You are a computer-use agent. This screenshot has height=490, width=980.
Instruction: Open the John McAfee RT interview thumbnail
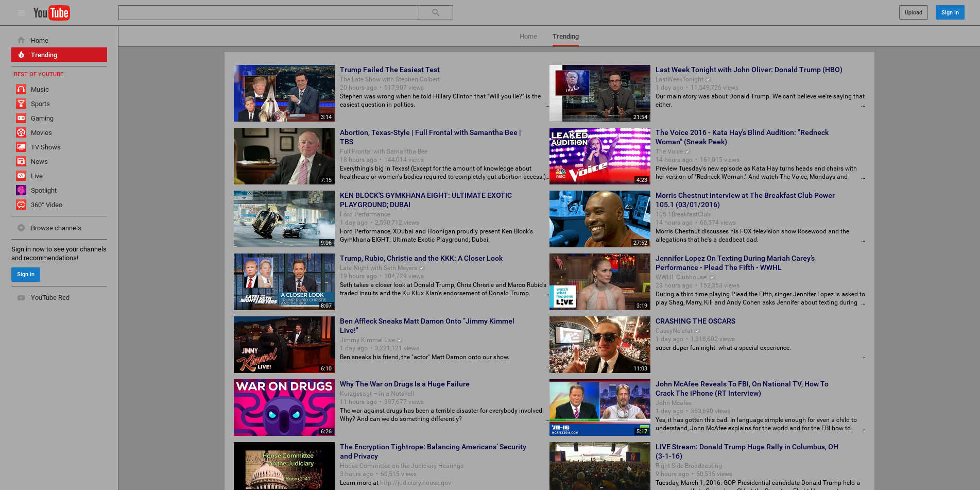[600, 408]
